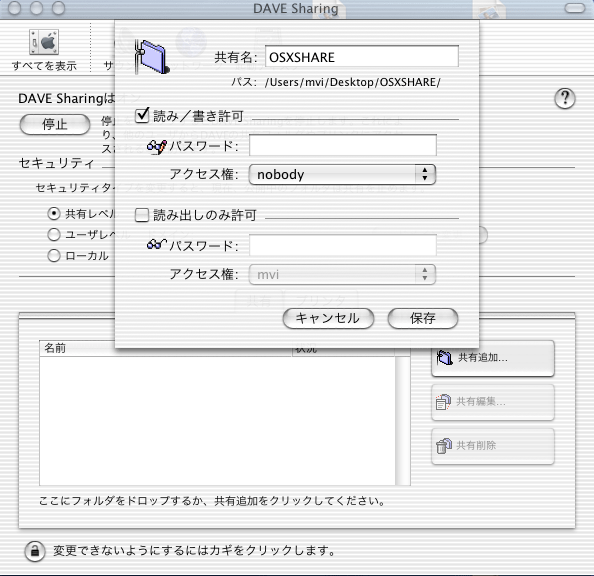Click the share name field containing OSXSHARE

[362, 56]
